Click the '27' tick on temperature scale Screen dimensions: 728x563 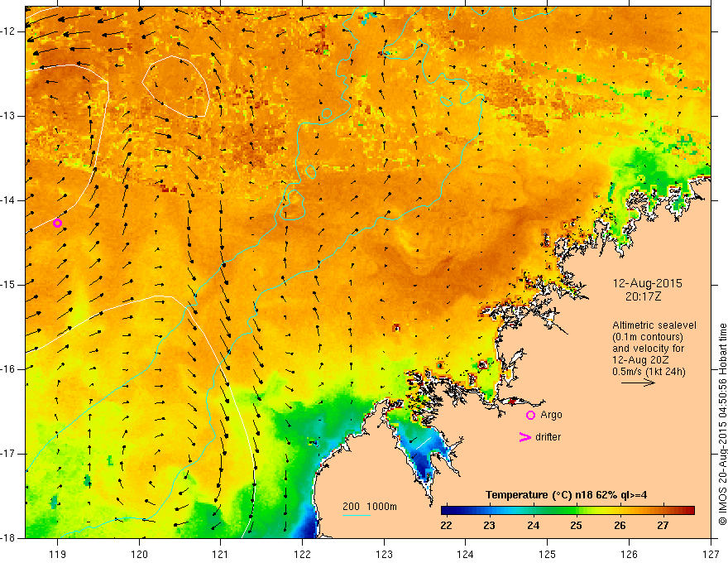[663, 526]
